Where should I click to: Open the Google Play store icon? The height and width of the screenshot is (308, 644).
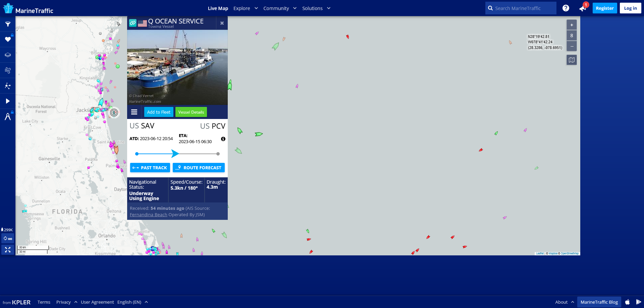pos(638,302)
